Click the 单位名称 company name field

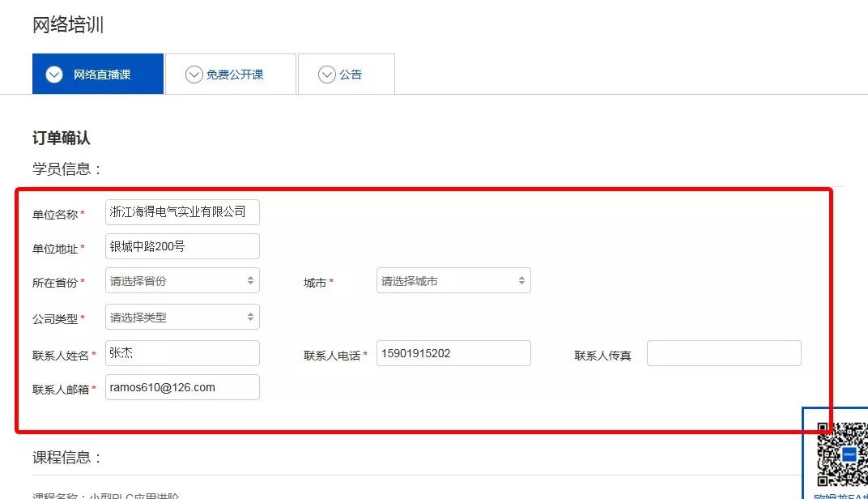[182, 212]
